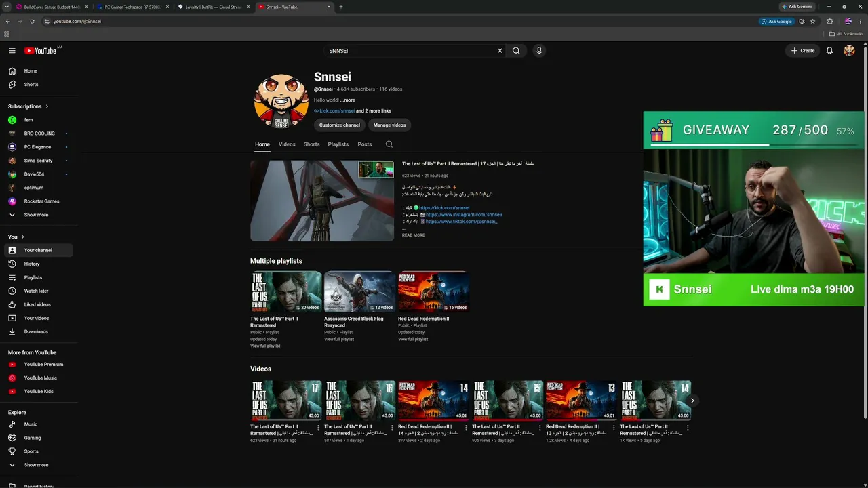Click the Customize channel button
The image size is (868, 488).
(340, 125)
